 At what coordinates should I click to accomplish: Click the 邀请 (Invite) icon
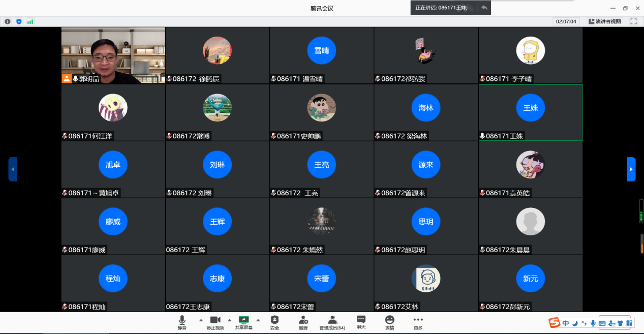303,322
